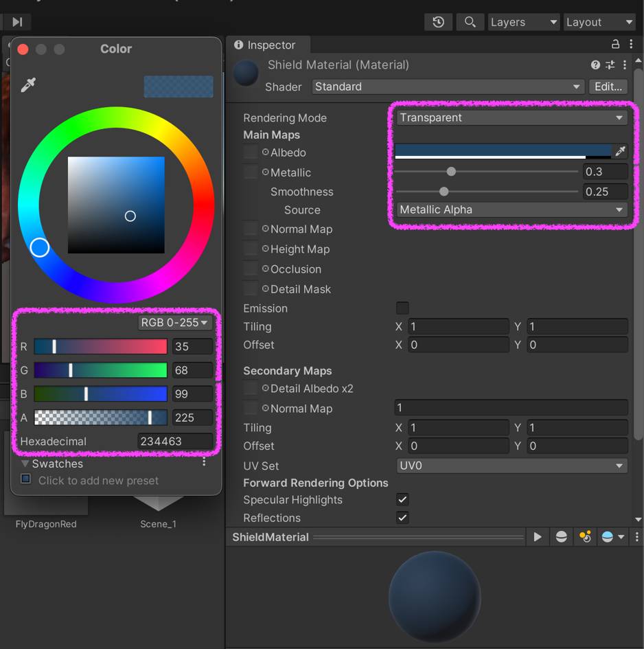Screen dimensions: 644x649
Task: Open the material presets sliders icon
Action: click(x=610, y=65)
